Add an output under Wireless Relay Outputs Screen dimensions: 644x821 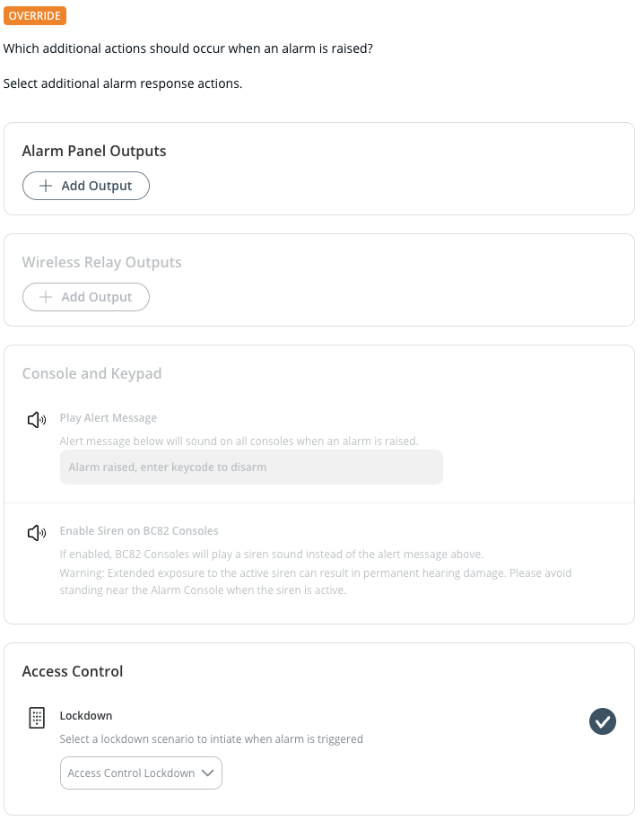(x=86, y=297)
